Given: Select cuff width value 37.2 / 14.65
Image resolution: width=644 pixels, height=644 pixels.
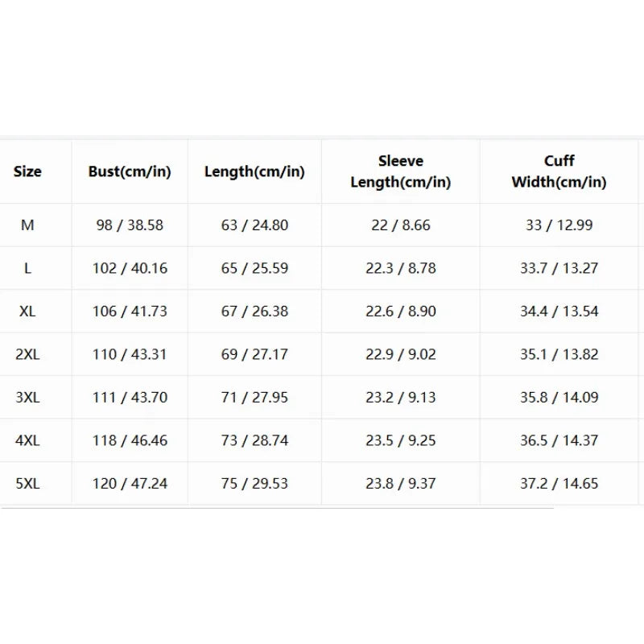Looking at the screenshot, I should pyautogui.click(x=559, y=484).
